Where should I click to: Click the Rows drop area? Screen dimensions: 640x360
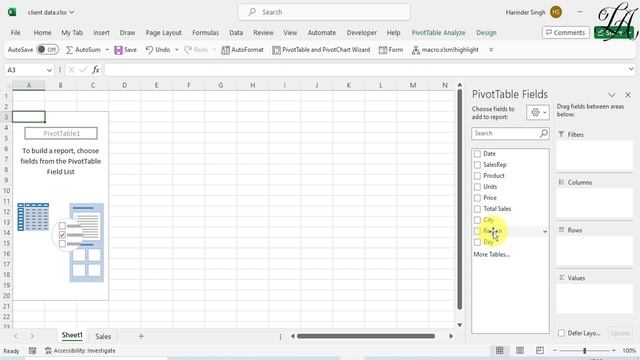pos(594,250)
